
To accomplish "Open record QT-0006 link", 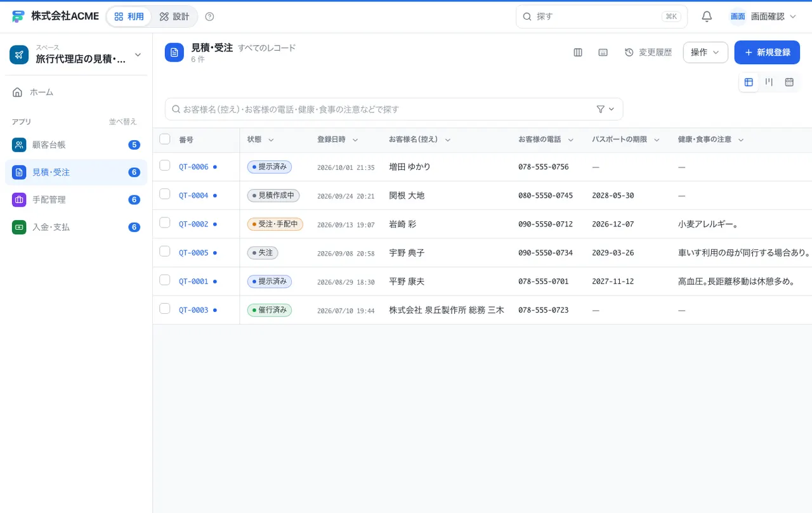I will (193, 167).
